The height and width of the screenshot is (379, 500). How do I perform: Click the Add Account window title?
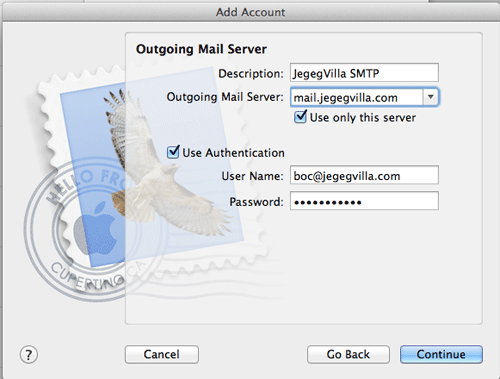[x=250, y=12]
